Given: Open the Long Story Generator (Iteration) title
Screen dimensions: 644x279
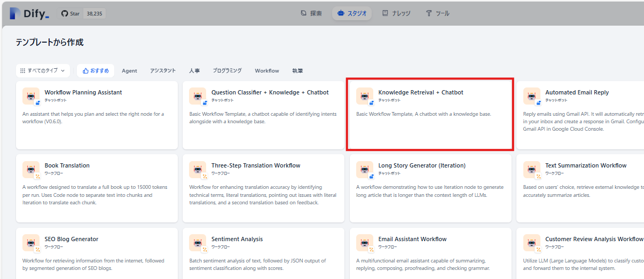Looking at the screenshot, I should [422, 165].
